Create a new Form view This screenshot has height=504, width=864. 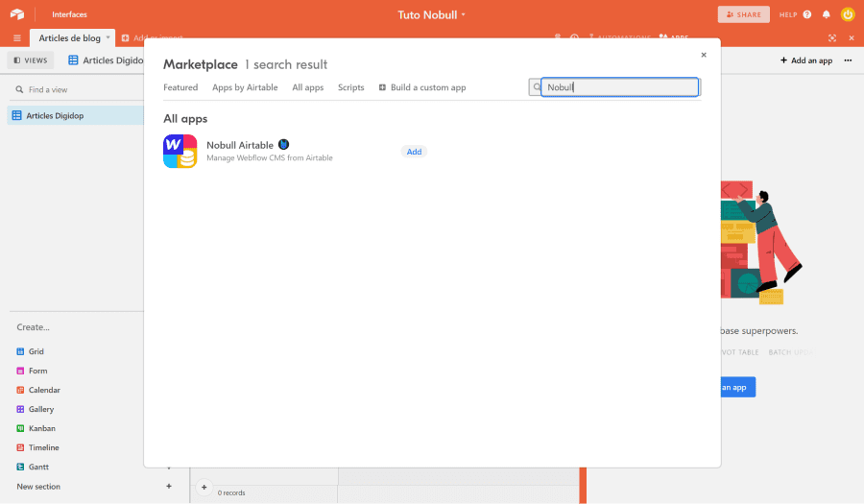point(38,371)
